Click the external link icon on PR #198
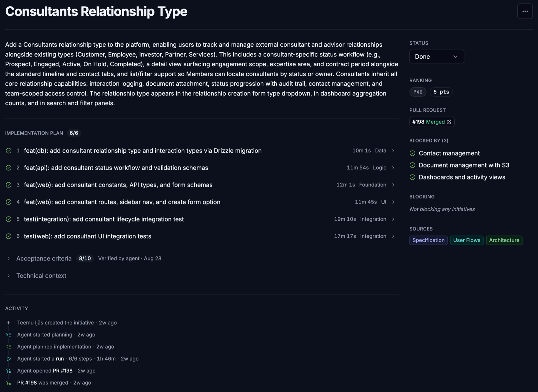Viewport: 538px width, 392px height. coord(449,122)
